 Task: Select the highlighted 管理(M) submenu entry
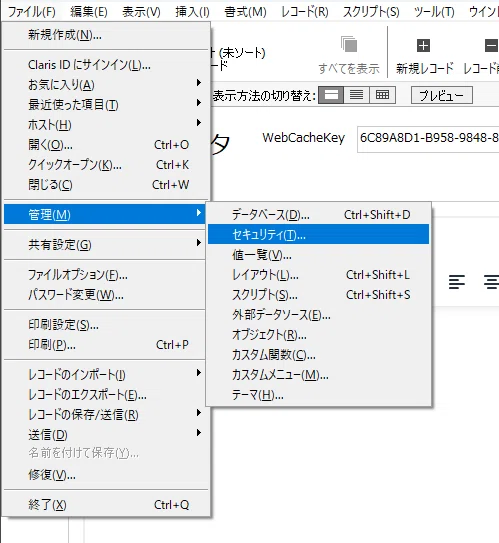coord(105,214)
